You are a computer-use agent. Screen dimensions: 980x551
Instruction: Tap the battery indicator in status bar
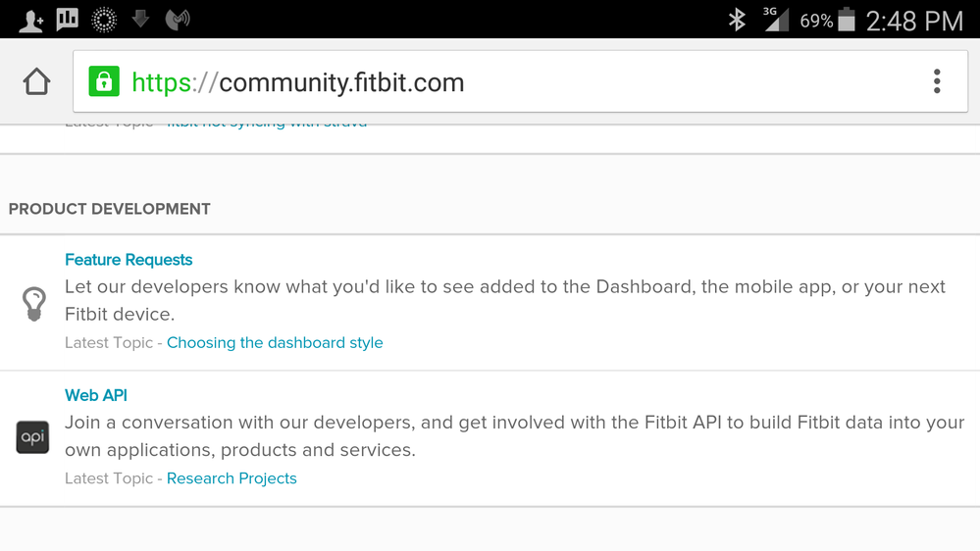click(x=846, y=20)
